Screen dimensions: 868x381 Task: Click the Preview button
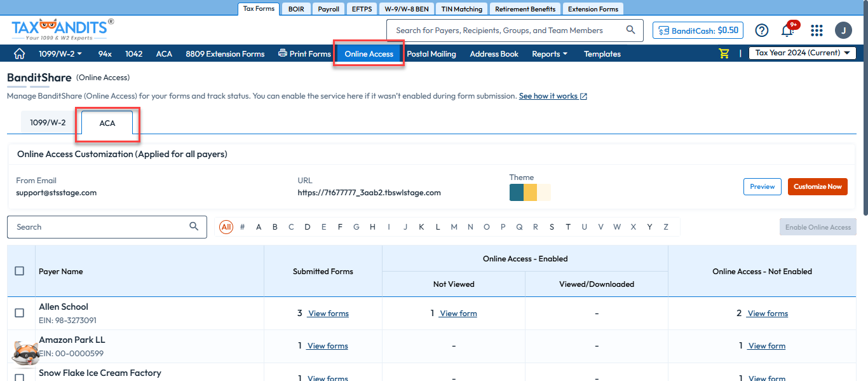[x=762, y=186]
